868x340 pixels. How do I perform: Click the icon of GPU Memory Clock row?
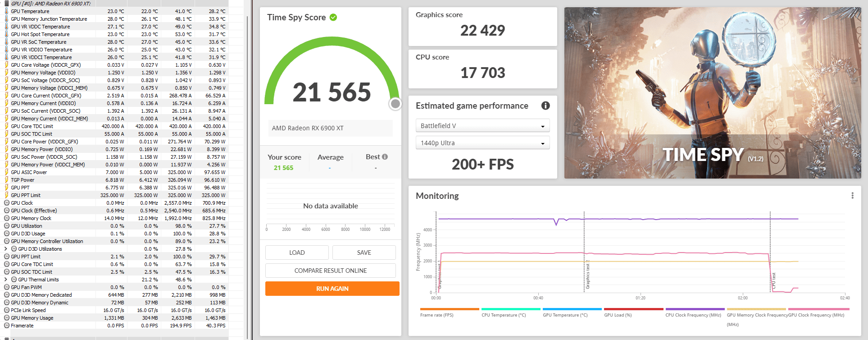click(6, 218)
